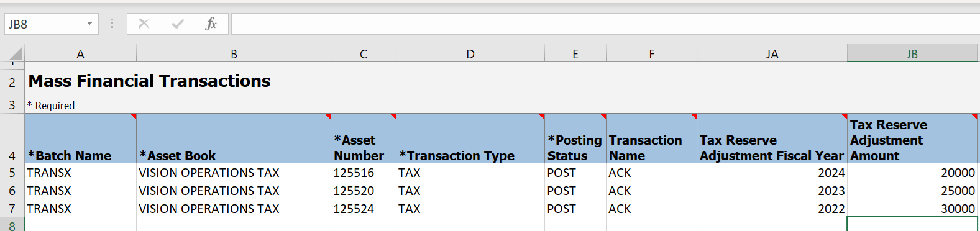This screenshot has width=980, height=231.
Task: Click TAX transaction type in row 7
Action: click(x=470, y=209)
